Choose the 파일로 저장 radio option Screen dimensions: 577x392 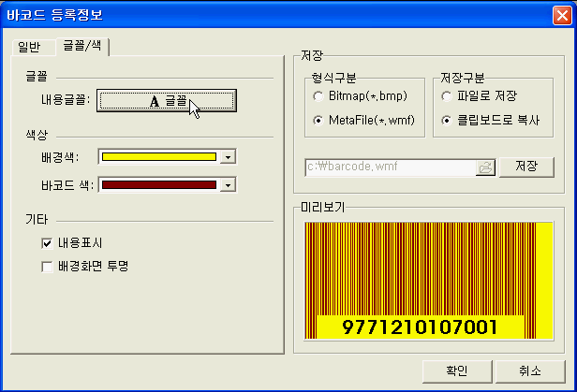tap(447, 96)
